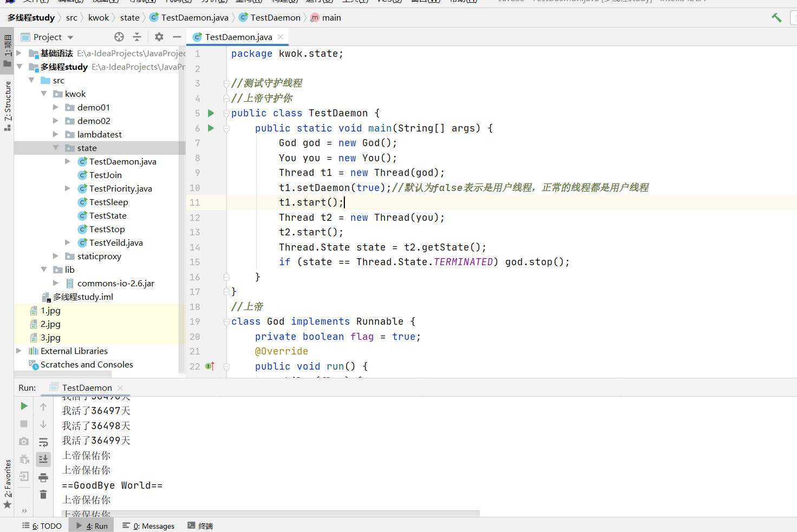Collapse the state package
Screen dimensions: 797x532
(x=56, y=148)
